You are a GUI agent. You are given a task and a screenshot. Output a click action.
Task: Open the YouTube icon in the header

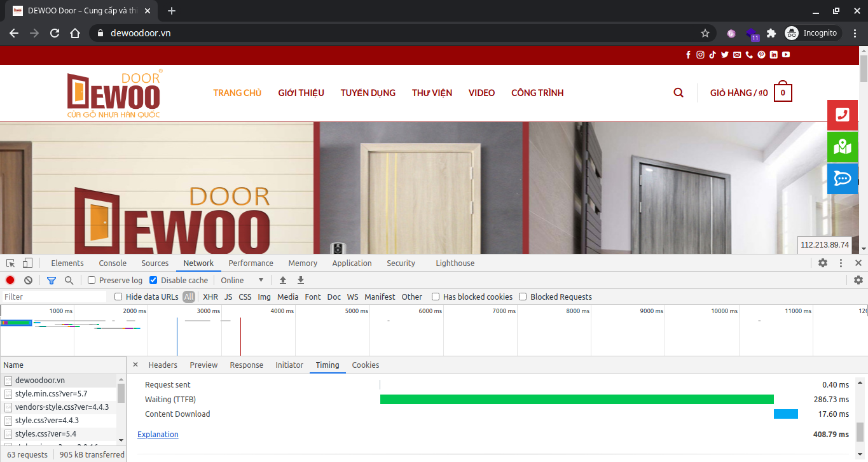tap(786, 55)
